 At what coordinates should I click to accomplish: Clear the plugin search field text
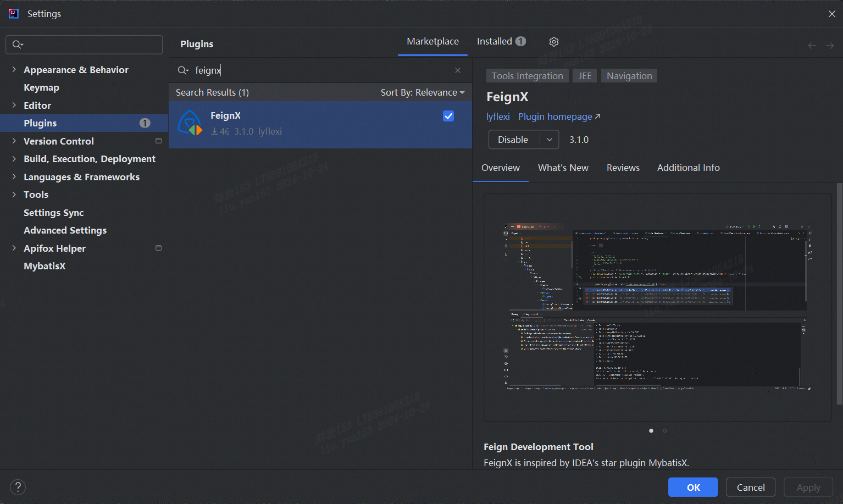point(458,70)
